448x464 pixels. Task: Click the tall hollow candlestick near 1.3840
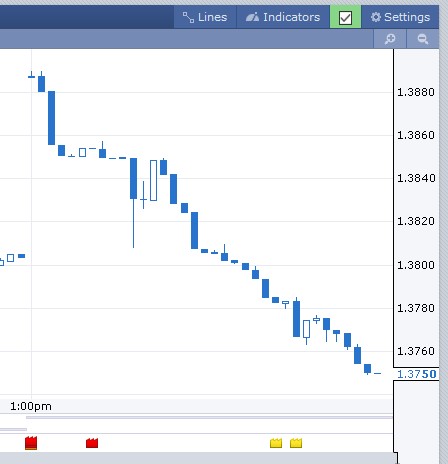click(x=153, y=180)
